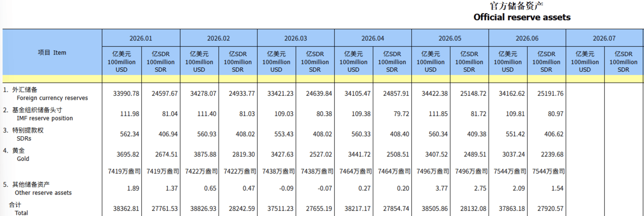Click the 2026.04 column header
Viewport: 644px width, 216px height.
pos(373,38)
